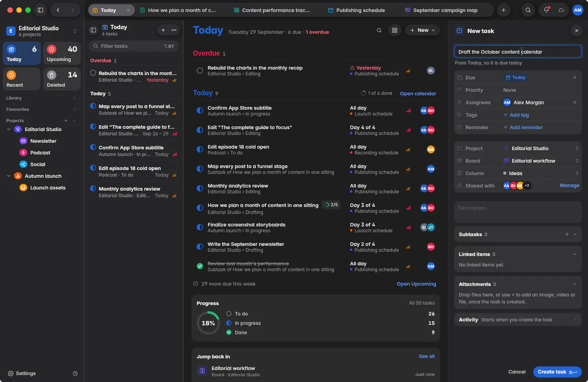
Task: Uncheck completed 'Review last month's performance' task
Action: pyautogui.click(x=200, y=267)
